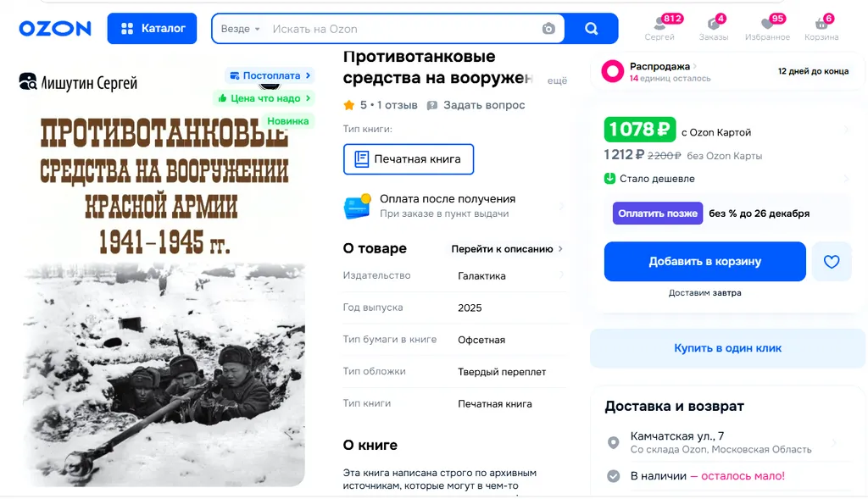This screenshot has height=499, width=868.
Task: Click Купить в один клик
Action: pos(727,348)
